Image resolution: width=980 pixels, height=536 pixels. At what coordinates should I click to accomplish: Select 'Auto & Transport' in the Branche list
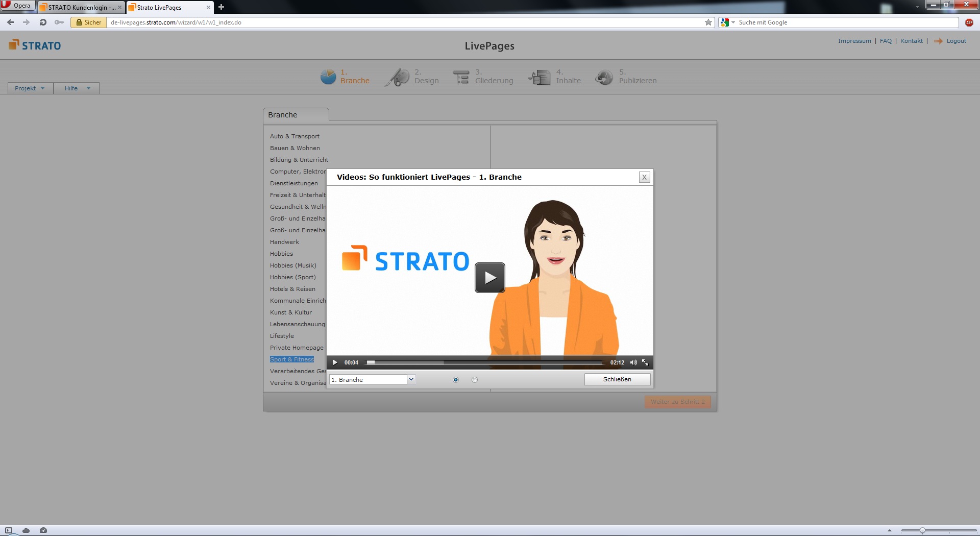[x=295, y=136]
